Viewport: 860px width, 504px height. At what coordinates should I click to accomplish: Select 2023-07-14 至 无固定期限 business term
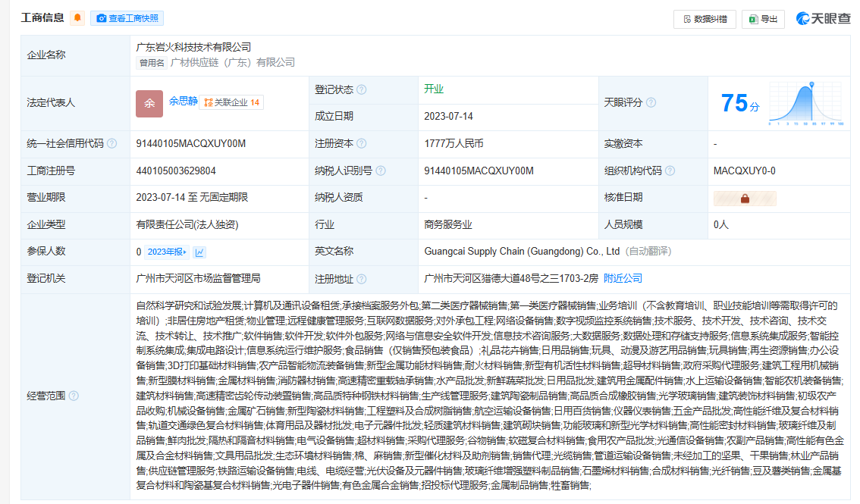(x=192, y=197)
